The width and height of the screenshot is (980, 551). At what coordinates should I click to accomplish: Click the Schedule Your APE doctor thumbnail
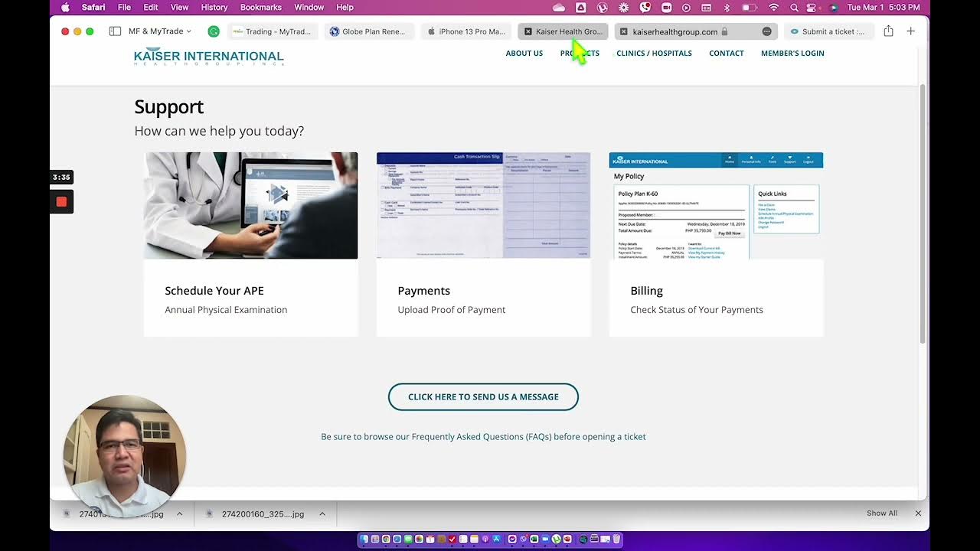250,205
